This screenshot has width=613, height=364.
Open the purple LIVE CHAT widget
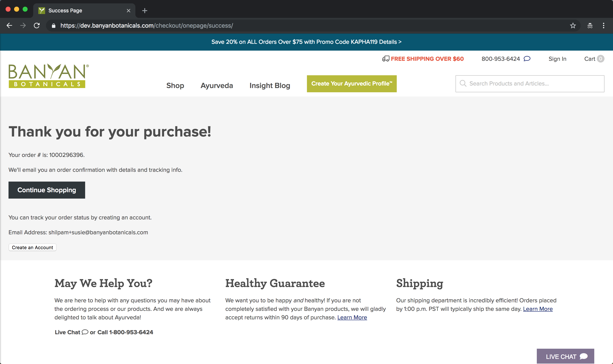(565, 356)
